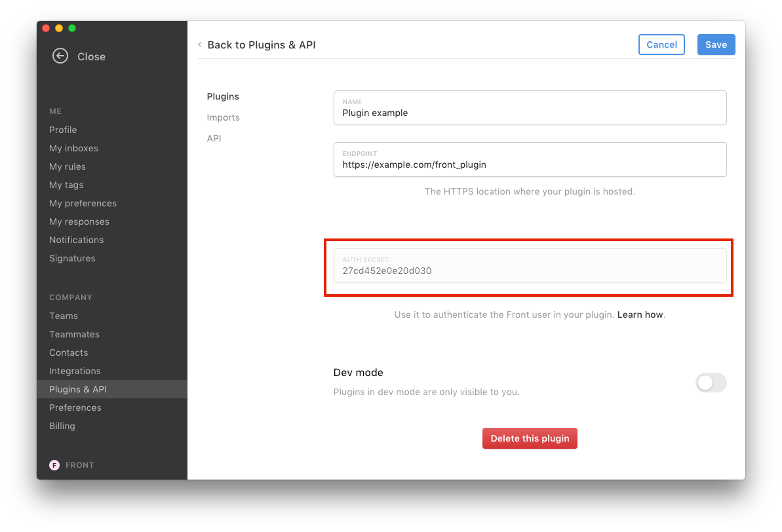Click the macOS yellow minimize button
782x532 pixels.
59,28
